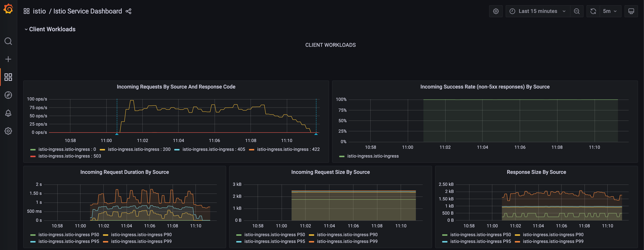Share dashboard using the share icon
The width and height of the screenshot is (644, 250).
pyautogui.click(x=128, y=11)
